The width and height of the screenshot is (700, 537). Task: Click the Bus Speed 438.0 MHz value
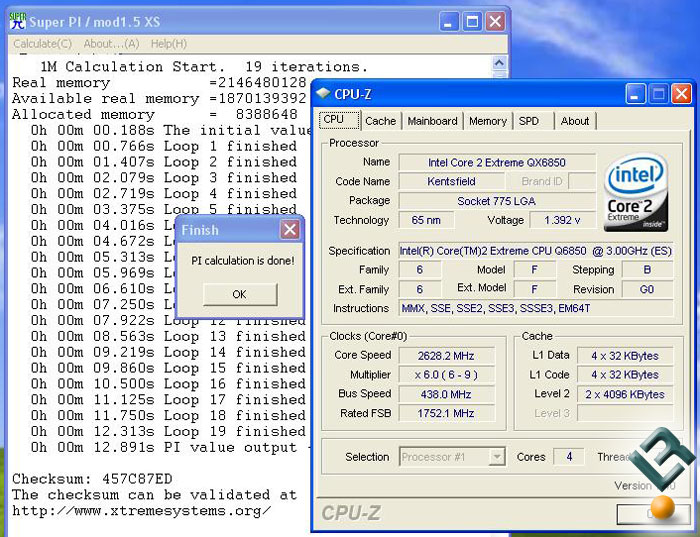coord(446,394)
